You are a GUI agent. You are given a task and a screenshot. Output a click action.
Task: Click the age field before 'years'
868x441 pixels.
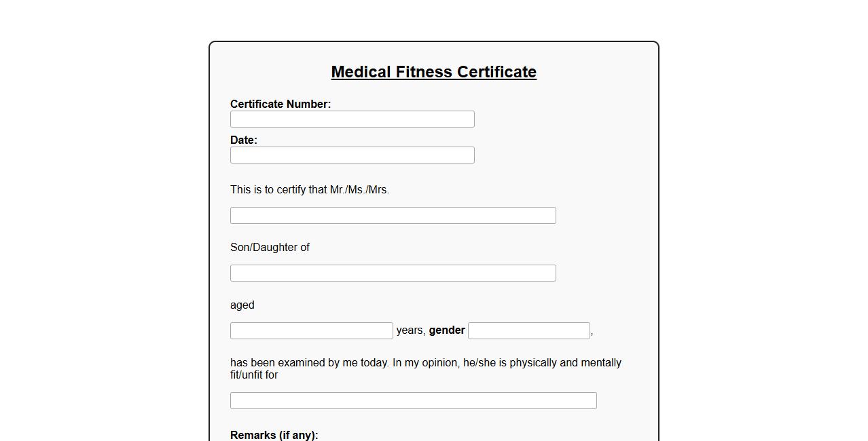click(311, 331)
